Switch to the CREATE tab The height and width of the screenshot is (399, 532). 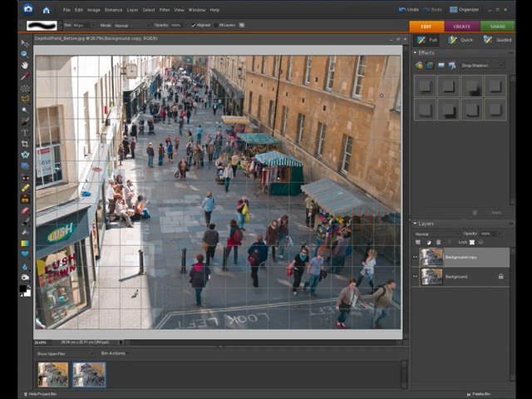pyautogui.click(x=462, y=27)
